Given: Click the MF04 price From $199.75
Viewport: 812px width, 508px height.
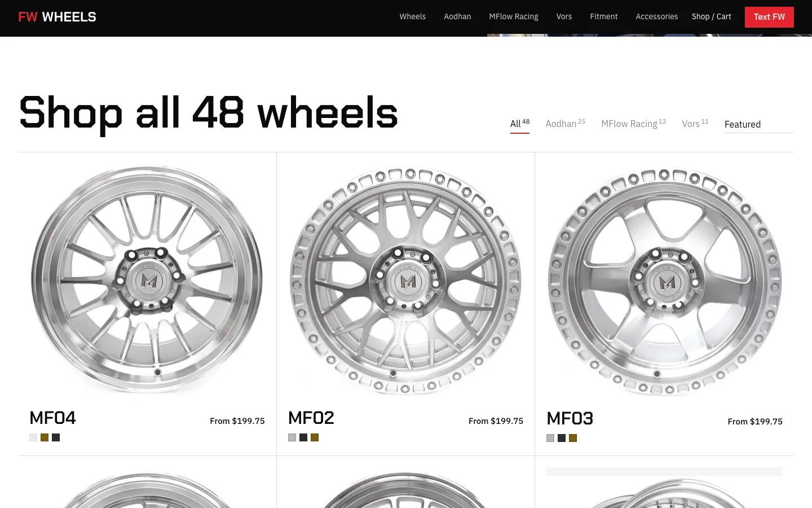Looking at the screenshot, I should point(237,421).
